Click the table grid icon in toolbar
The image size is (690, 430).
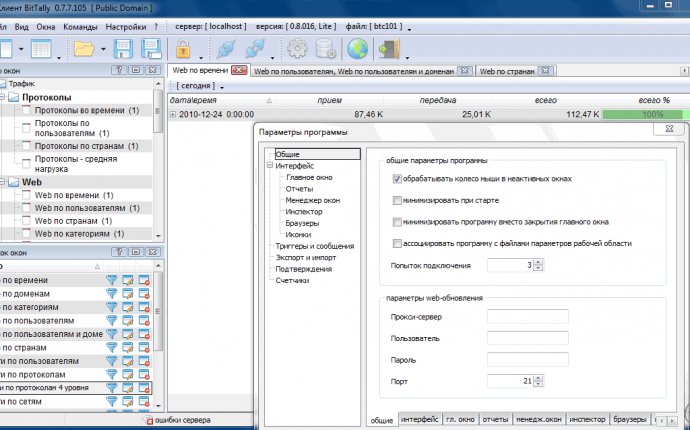tap(41, 49)
